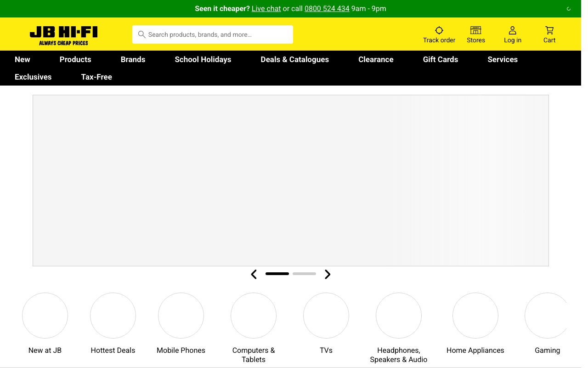Focus the product search field
Image resolution: width=588 pixels, height=368 pixels.
(213, 34)
